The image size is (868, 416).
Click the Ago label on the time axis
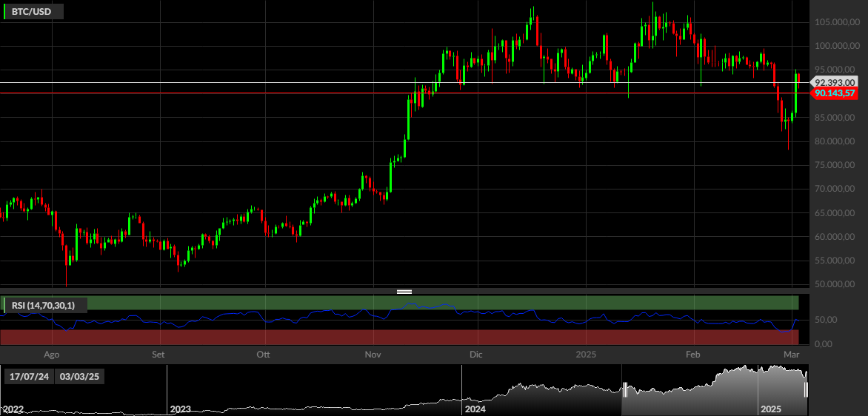point(51,354)
